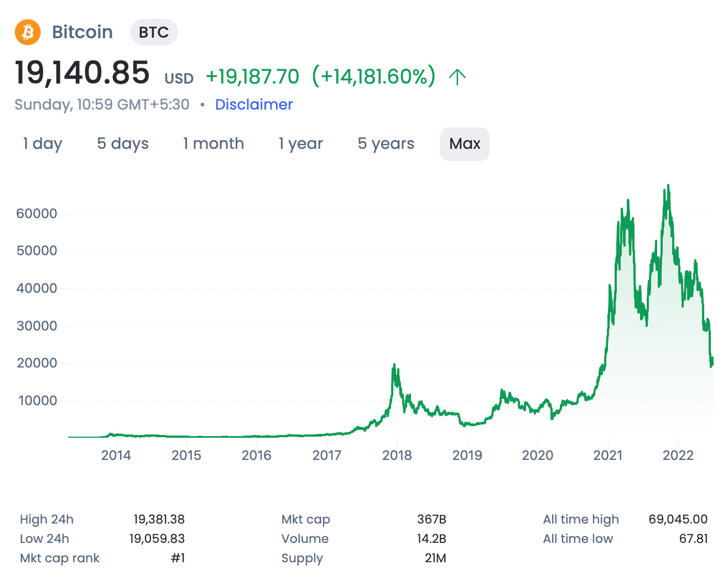
Task: Click the 2018 price spike on chart
Action: (394, 365)
